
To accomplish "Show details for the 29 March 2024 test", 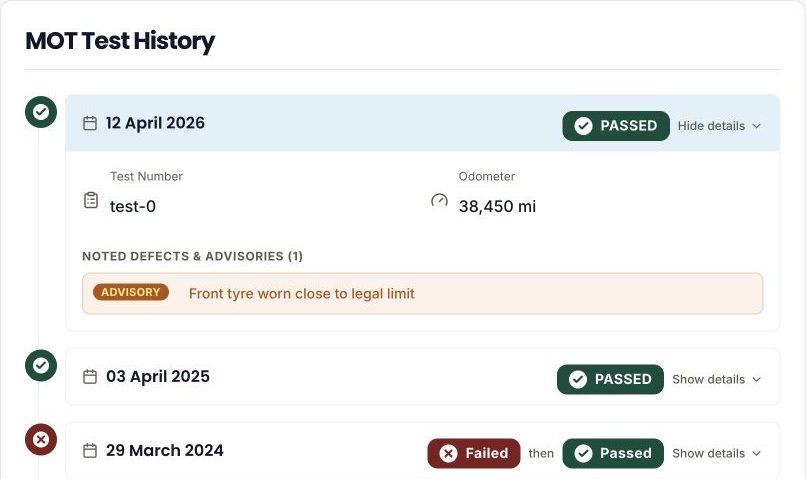I will (x=717, y=453).
